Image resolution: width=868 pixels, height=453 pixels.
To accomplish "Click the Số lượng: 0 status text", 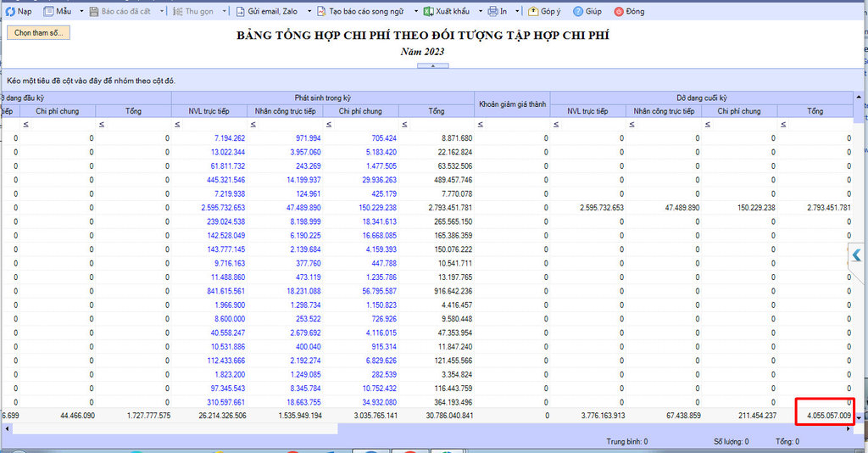I will tap(731, 442).
